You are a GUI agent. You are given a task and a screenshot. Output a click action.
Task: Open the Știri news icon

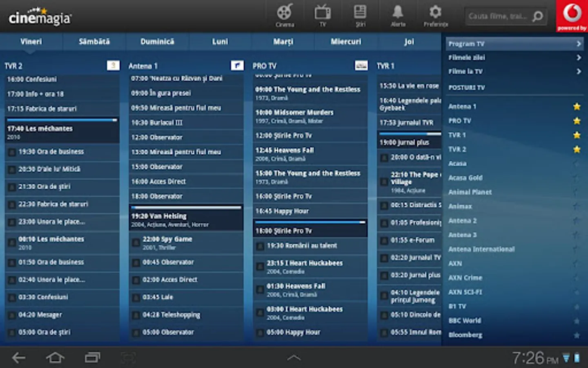[x=360, y=16]
